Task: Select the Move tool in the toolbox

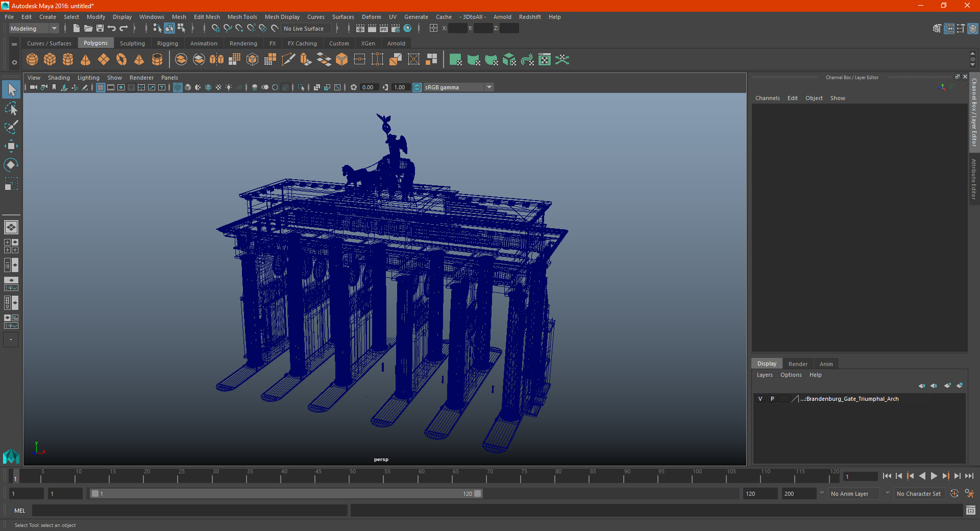Action: click(x=11, y=146)
